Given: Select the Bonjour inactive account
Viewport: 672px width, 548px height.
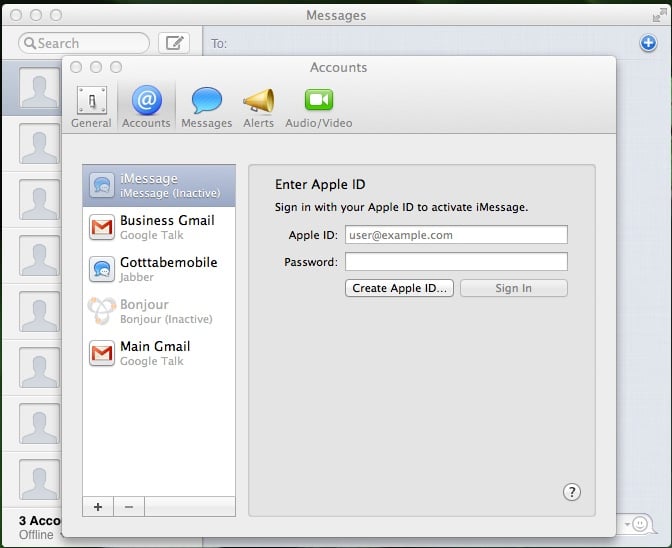Looking at the screenshot, I should click(x=159, y=311).
